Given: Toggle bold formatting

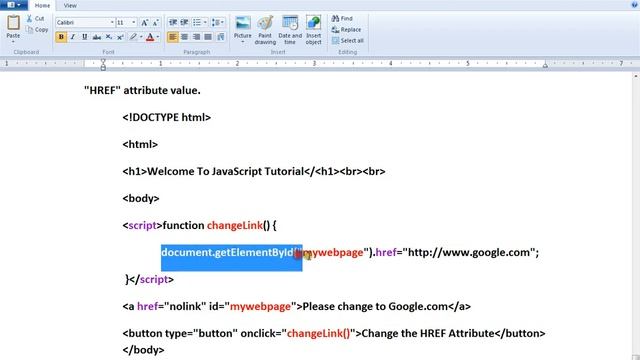Looking at the screenshot, I should (x=61, y=37).
